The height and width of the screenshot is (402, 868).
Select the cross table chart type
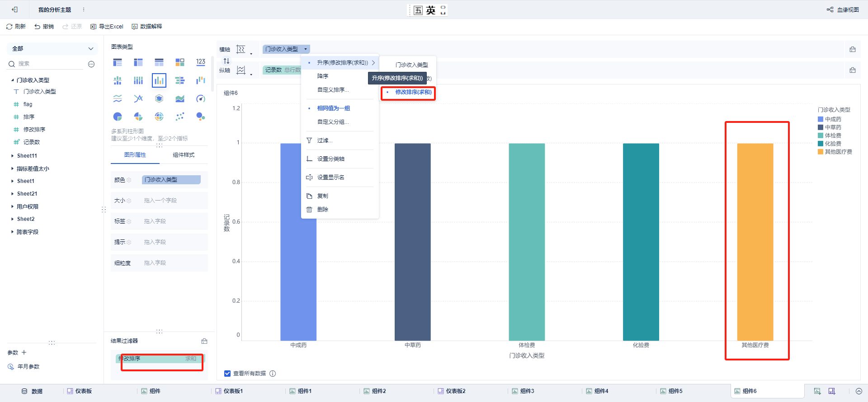tap(138, 62)
